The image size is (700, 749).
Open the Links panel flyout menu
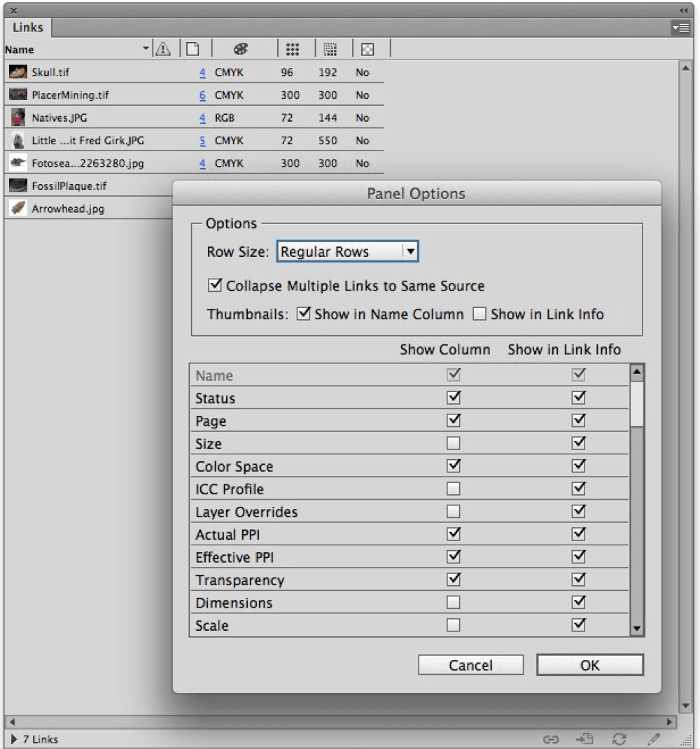tap(680, 27)
